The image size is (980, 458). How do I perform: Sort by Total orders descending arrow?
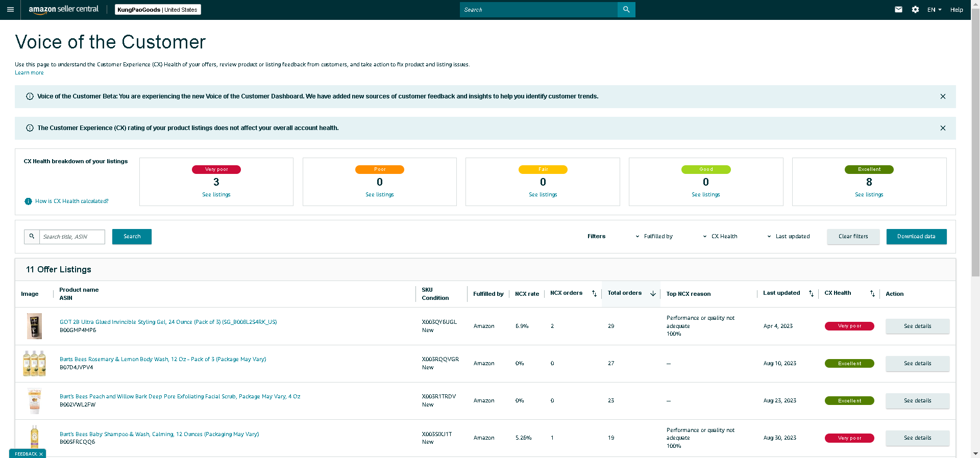coord(653,293)
